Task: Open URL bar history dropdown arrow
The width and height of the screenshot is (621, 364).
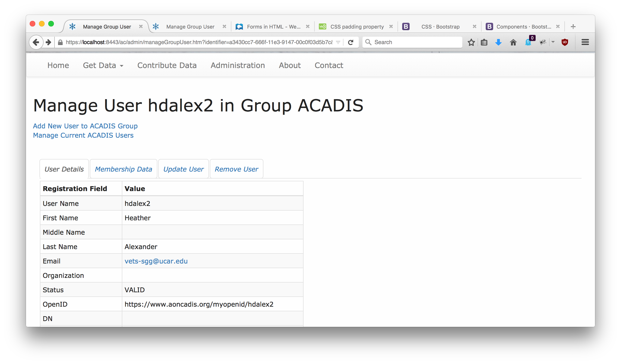Action: tap(338, 42)
